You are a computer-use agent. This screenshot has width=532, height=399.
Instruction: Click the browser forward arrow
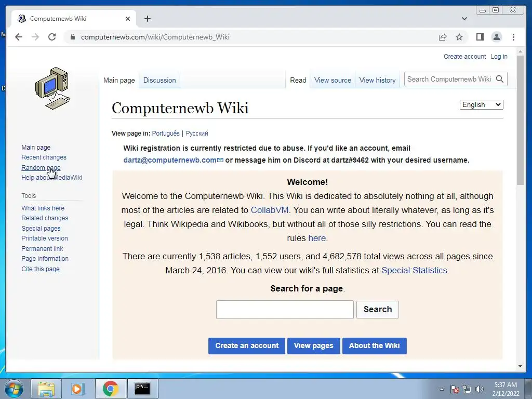[x=35, y=37]
